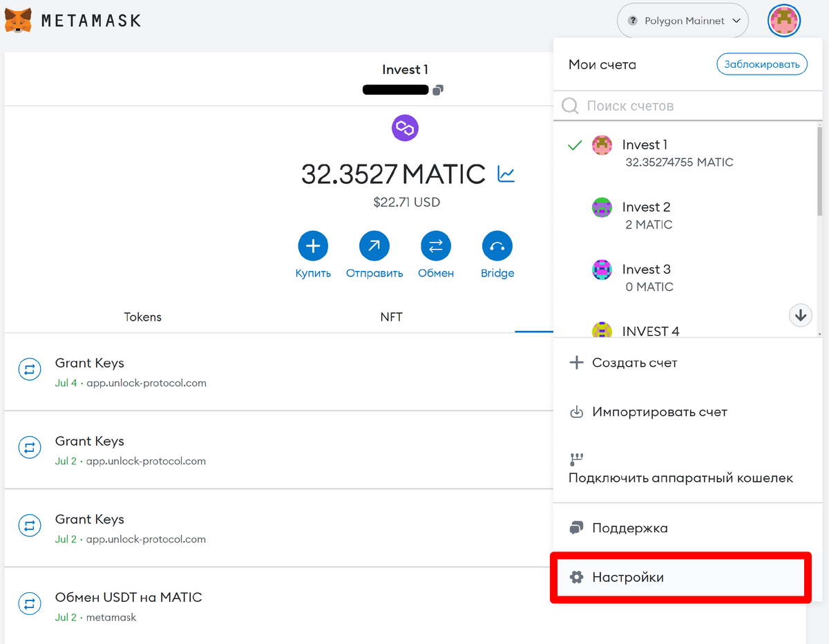Open the account avatar menu icon

[784, 21]
